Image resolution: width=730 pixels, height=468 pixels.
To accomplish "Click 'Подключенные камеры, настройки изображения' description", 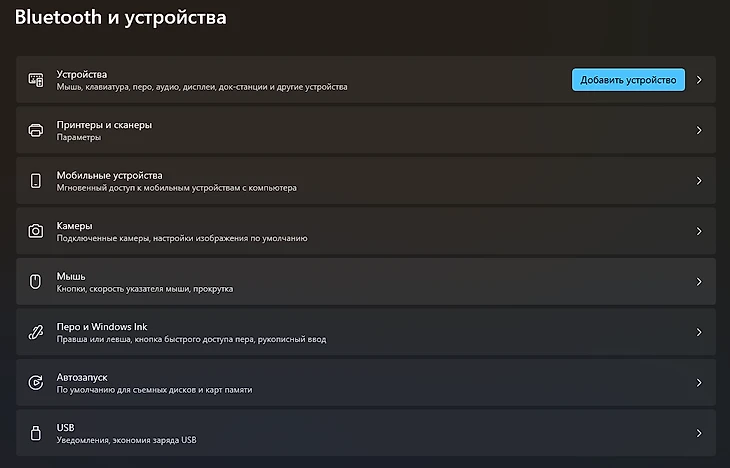I will [x=182, y=238].
